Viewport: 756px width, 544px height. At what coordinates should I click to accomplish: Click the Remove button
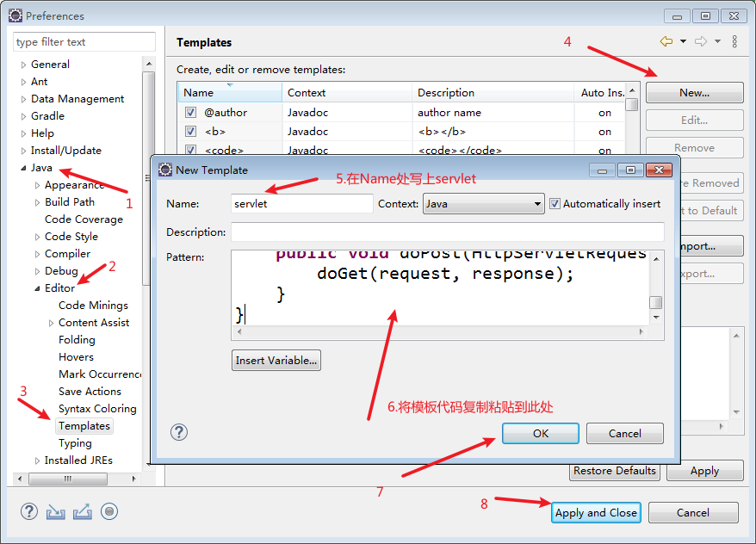pyautogui.click(x=694, y=148)
